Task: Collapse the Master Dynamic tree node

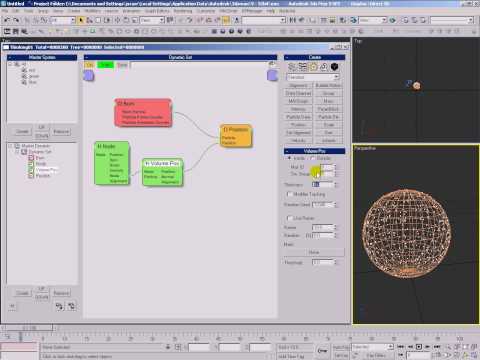Action: [x=10, y=146]
